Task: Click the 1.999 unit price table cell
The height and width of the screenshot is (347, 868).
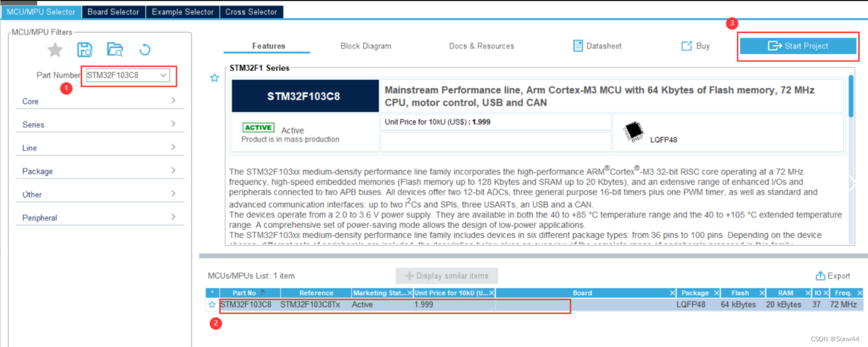Action: (x=423, y=305)
